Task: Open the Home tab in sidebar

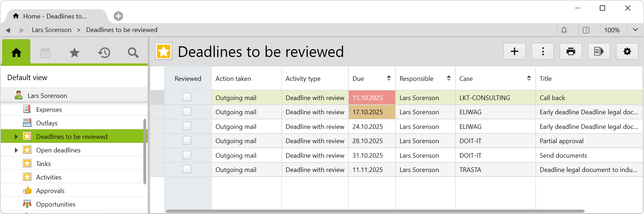Action: (16, 53)
